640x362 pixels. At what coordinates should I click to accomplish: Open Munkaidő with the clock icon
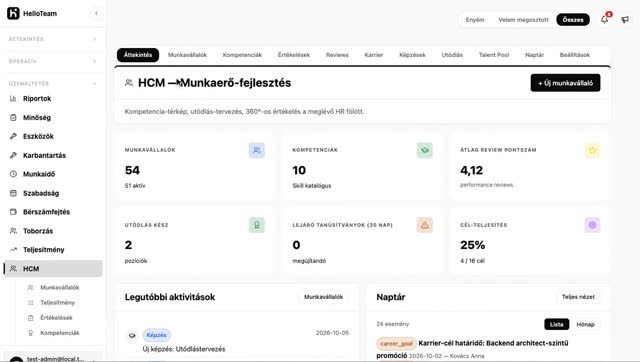click(53, 174)
